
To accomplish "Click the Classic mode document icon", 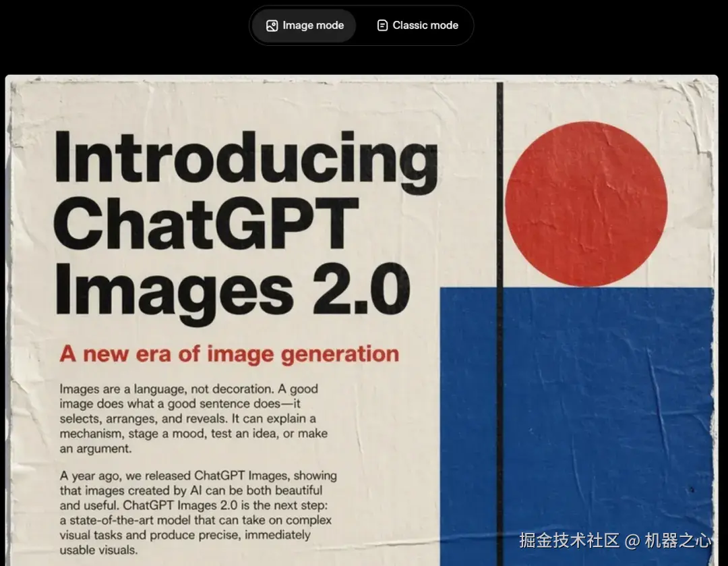I will pyautogui.click(x=382, y=26).
